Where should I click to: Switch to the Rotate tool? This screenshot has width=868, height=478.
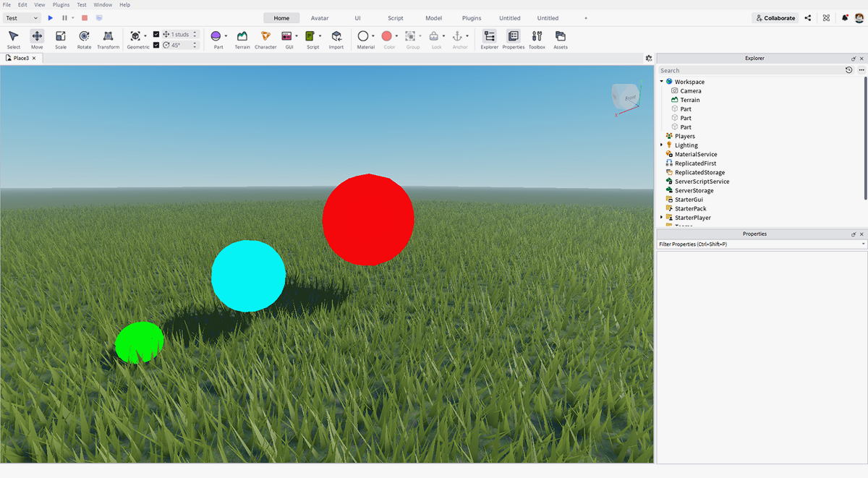(x=85, y=40)
